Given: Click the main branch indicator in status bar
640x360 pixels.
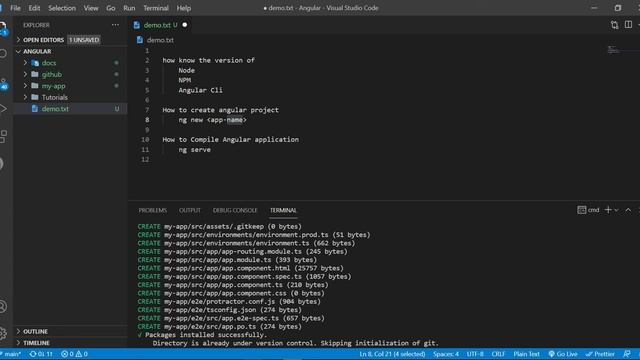Looking at the screenshot, I should 11,354.
